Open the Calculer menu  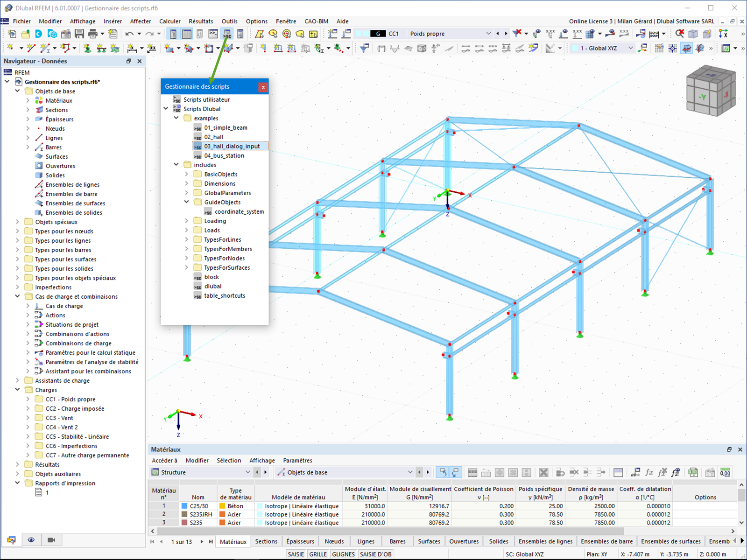click(170, 21)
